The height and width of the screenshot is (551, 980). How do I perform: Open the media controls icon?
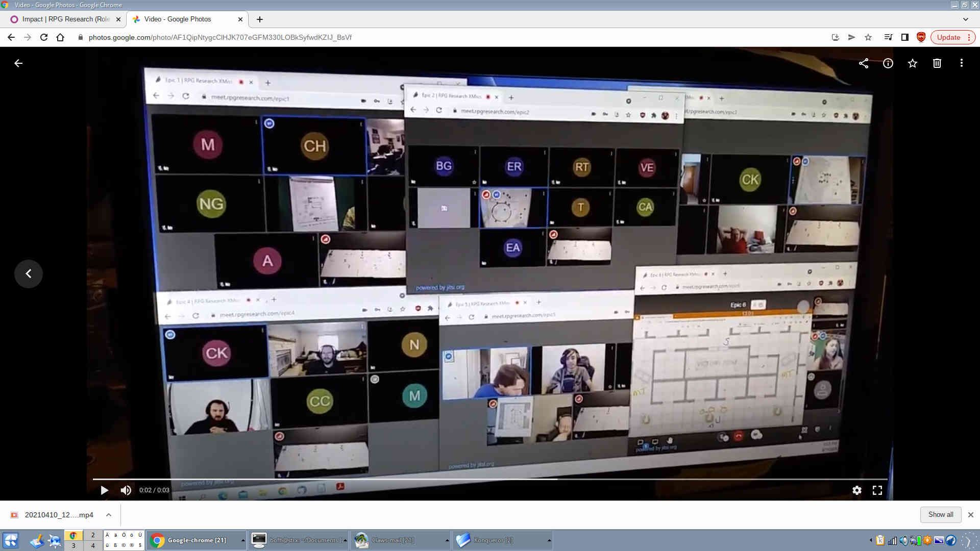tap(889, 37)
